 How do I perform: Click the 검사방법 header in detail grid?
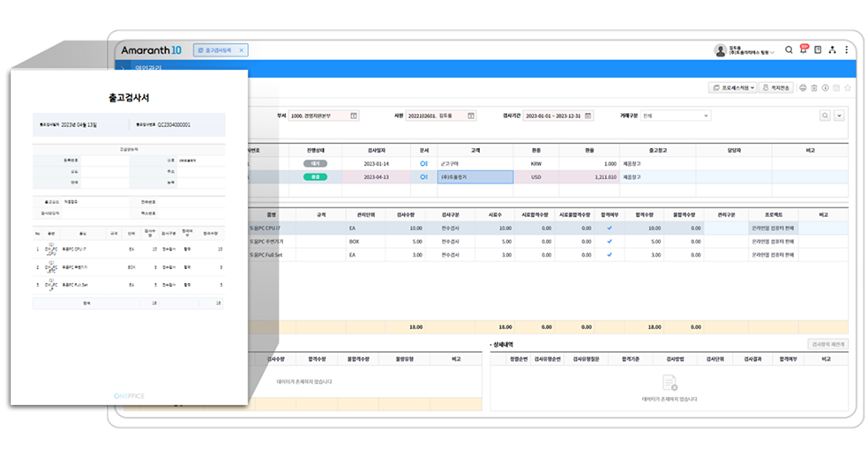676,359
